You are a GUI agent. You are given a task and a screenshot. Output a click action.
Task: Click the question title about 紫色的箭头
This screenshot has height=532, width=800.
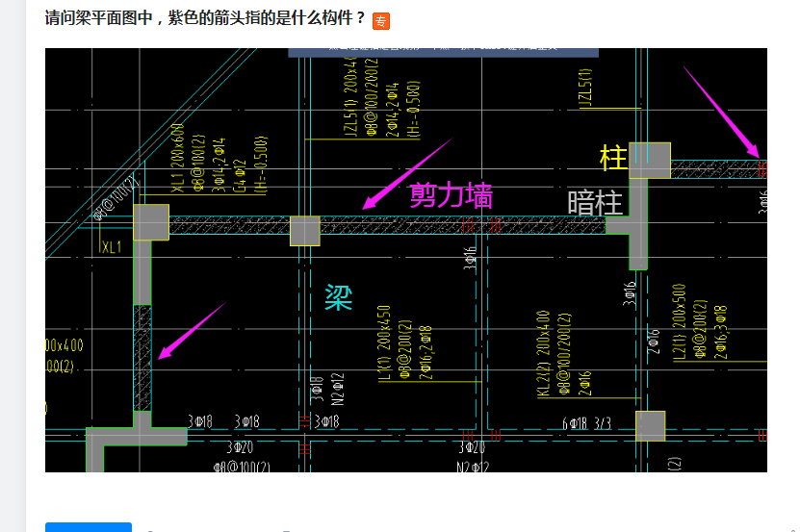pyautogui.click(x=205, y=18)
